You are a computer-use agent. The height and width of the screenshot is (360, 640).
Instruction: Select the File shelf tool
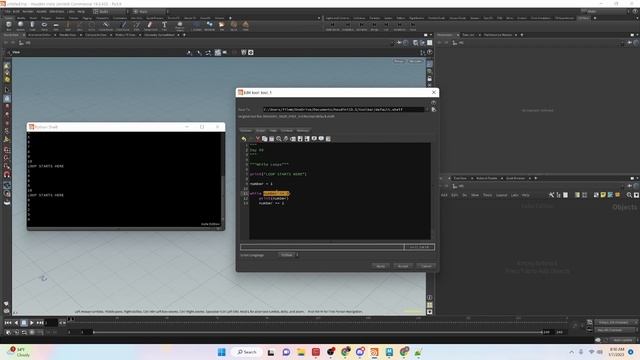point(222,26)
